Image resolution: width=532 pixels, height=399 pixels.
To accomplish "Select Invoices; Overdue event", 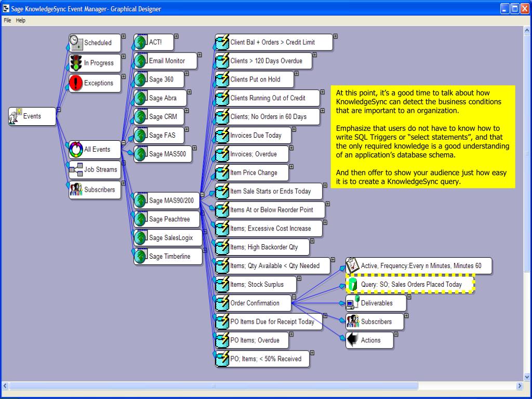I will tap(252, 154).
